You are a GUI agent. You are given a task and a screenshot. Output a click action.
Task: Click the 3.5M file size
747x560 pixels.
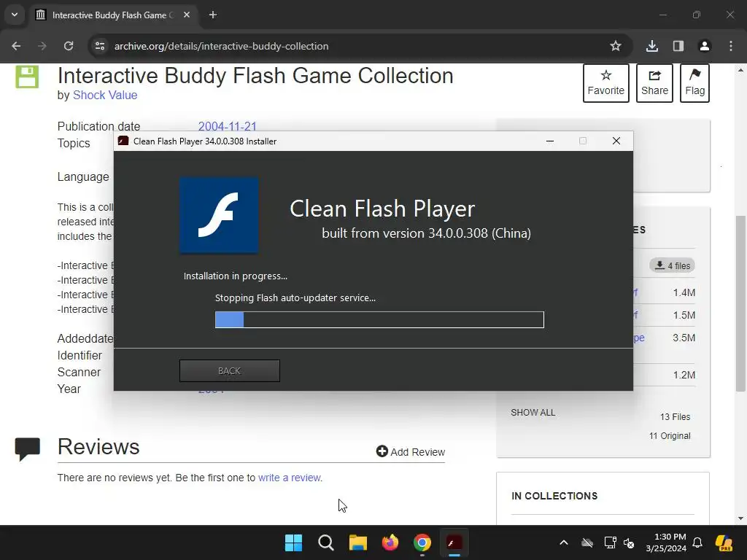pyautogui.click(x=684, y=338)
